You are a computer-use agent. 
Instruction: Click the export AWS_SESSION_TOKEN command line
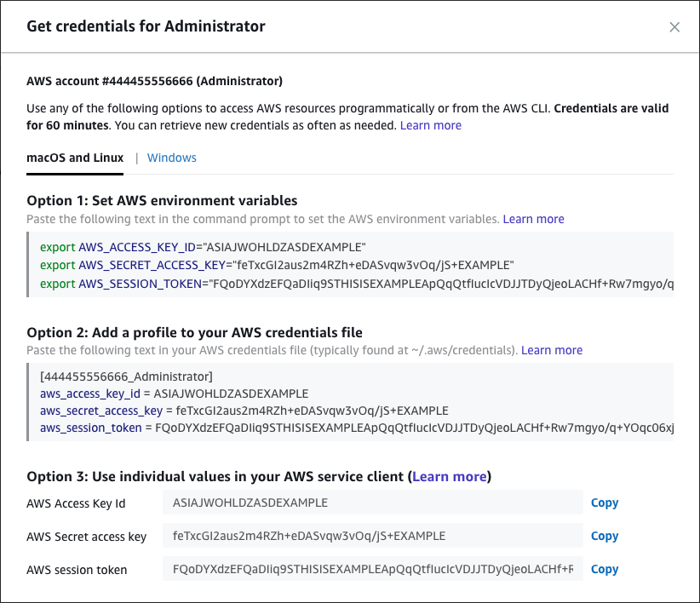(356, 283)
